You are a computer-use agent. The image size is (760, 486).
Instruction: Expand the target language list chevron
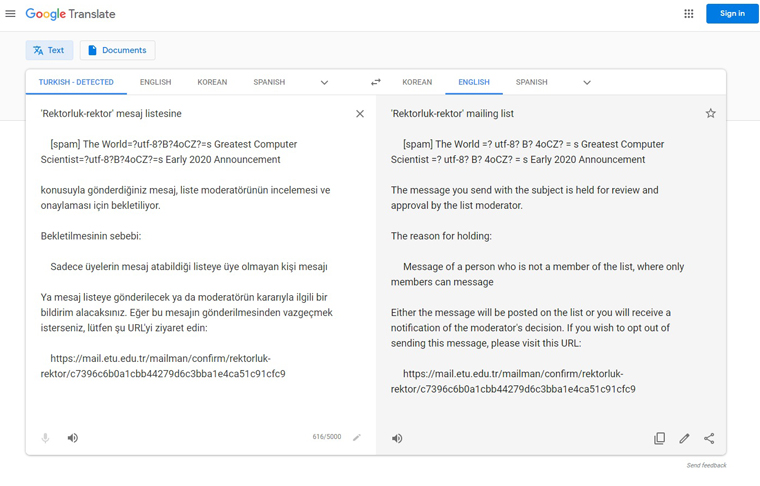(x=586, y=82)
